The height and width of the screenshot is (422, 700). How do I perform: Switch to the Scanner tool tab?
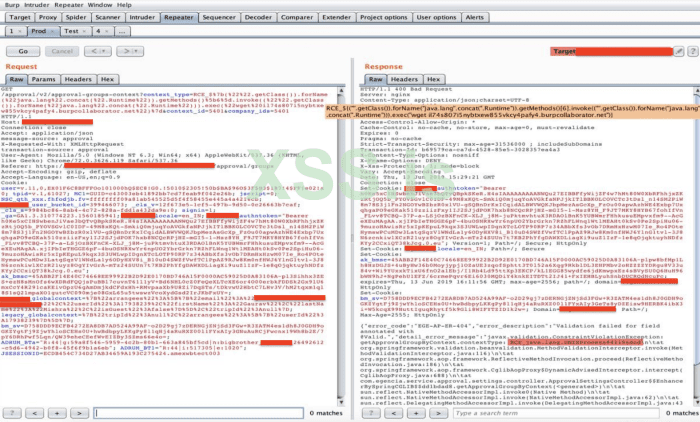click(108, 17)
